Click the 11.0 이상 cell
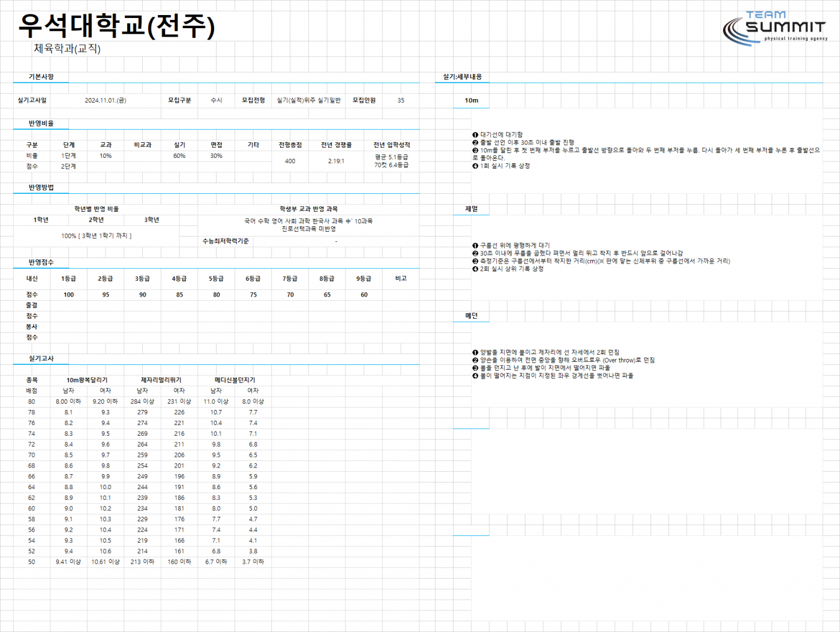The image size is (840, 632). pyautogui.click(x=216, y=402)
